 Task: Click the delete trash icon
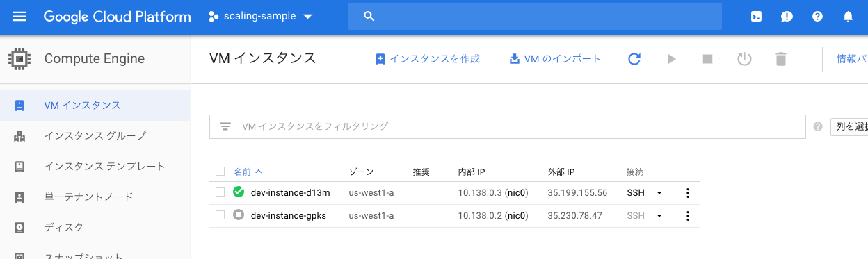pyautogui.click(x=781, y=59)
